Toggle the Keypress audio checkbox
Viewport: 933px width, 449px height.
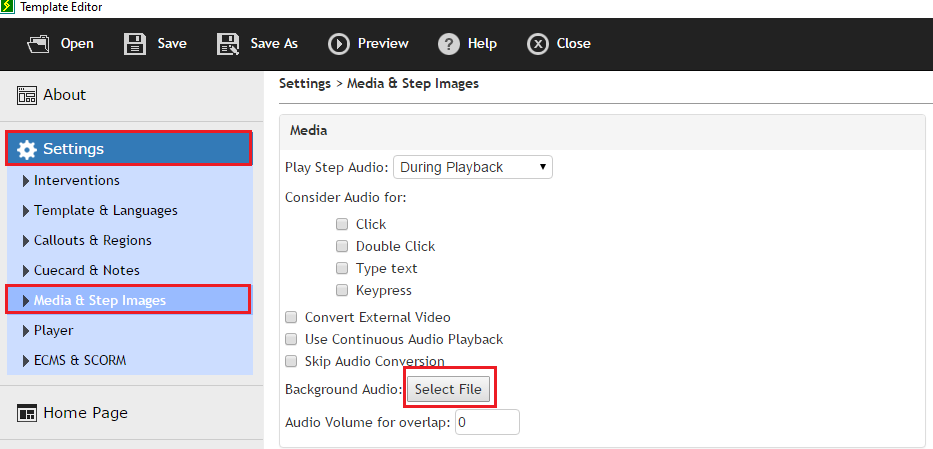(342, 290)
